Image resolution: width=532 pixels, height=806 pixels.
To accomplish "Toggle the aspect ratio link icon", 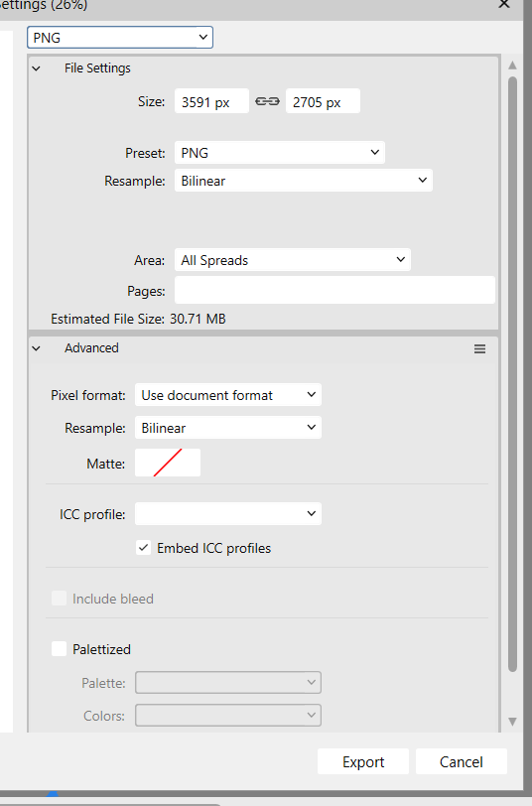I will (267, 101).
